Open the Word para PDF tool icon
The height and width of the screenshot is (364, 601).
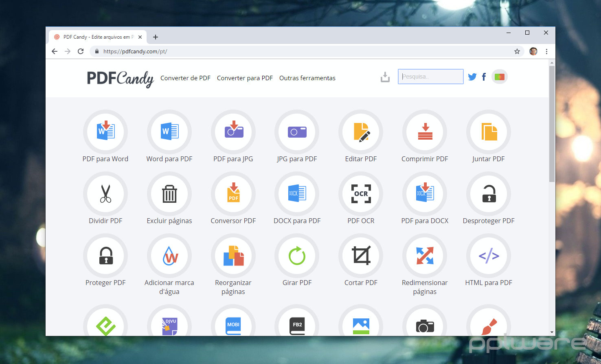[x=169, y=132]
